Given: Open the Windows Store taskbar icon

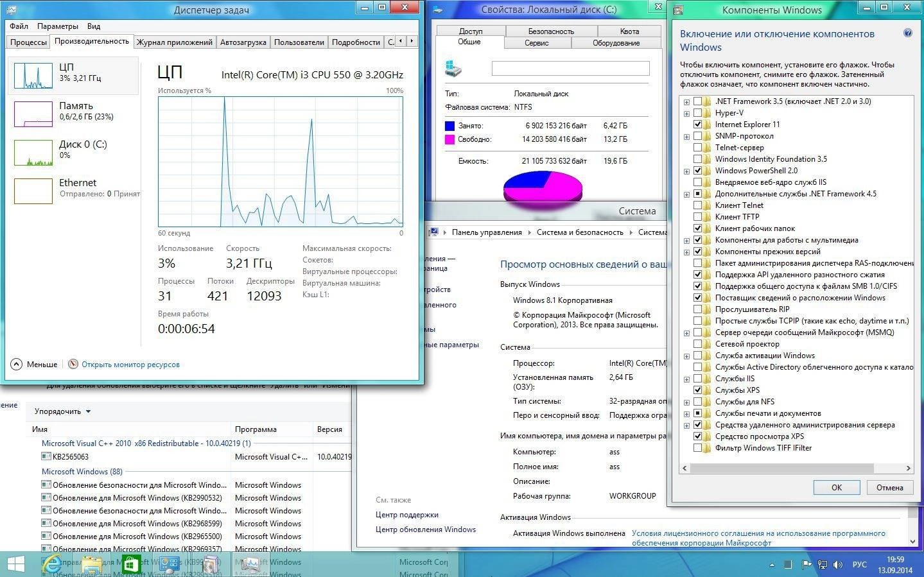Looking at the screenshot, I should point(131,564).
